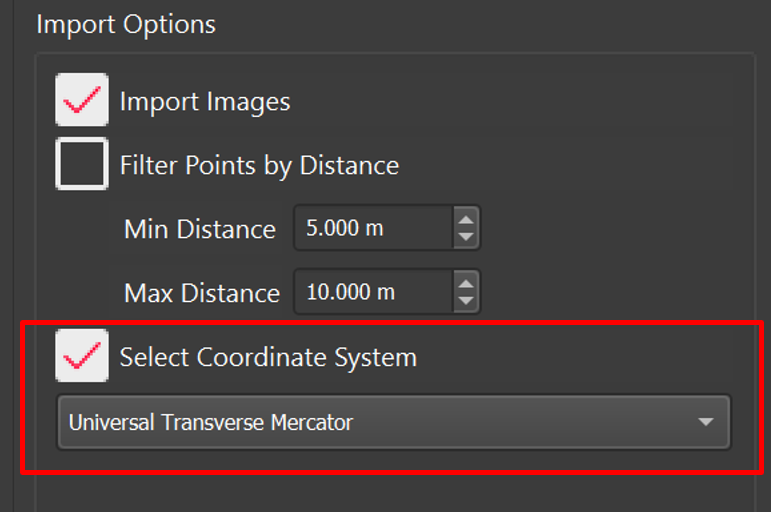The image size is (771, 512).
Task: Increase Min Distance with up arrow
Action: coord(465,218)
